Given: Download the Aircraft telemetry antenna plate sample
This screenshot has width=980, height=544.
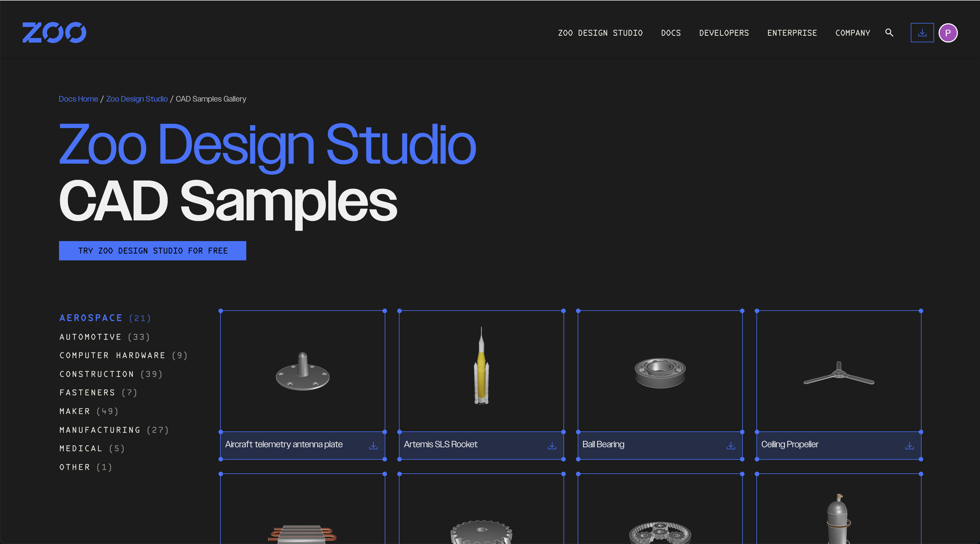Looking at the screenshot, I should 373,446.
